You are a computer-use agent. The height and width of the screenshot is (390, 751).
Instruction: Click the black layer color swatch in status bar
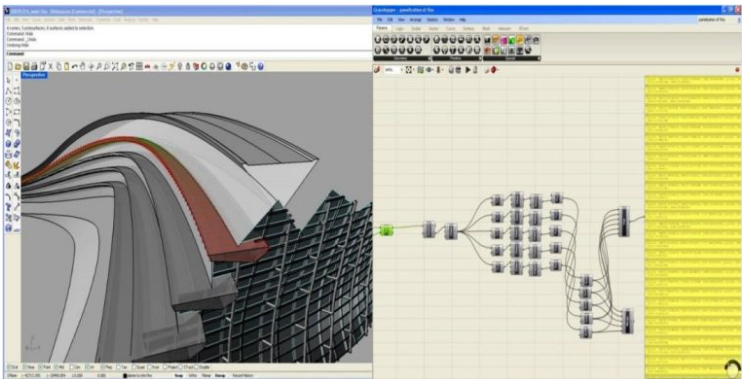click(125, 376)
